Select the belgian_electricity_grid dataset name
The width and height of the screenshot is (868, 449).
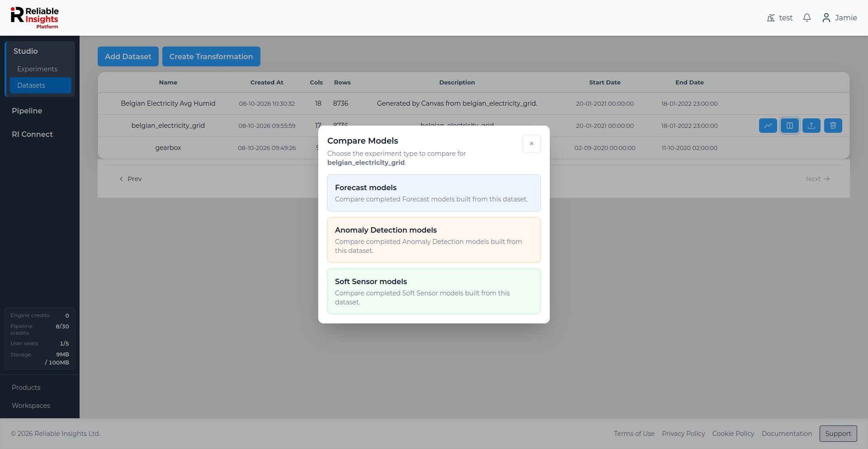[x=168, y=126]
